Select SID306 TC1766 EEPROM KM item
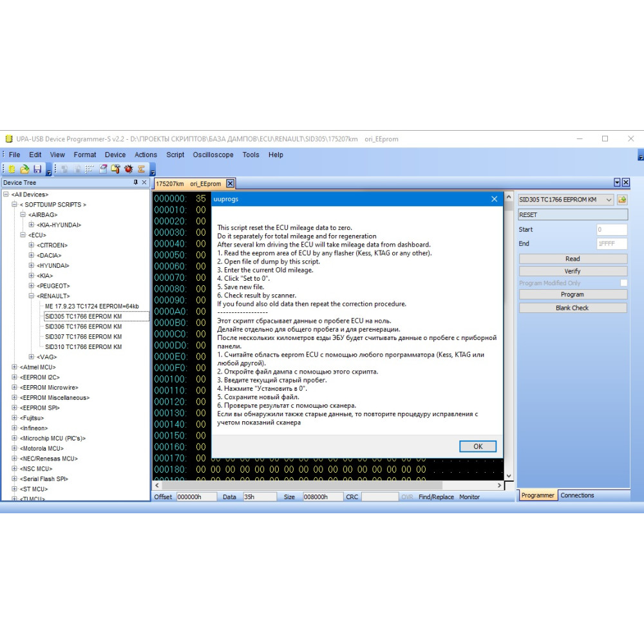 (x=83, y=327)
